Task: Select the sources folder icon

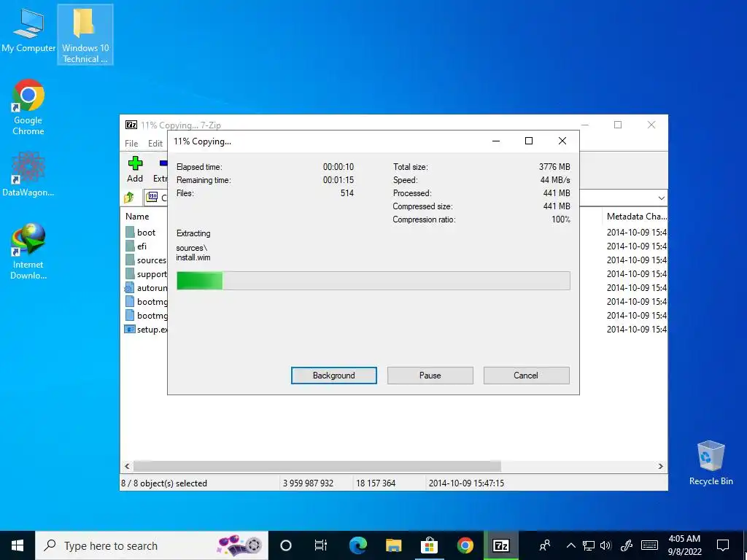Action: [x=130, y=260]
